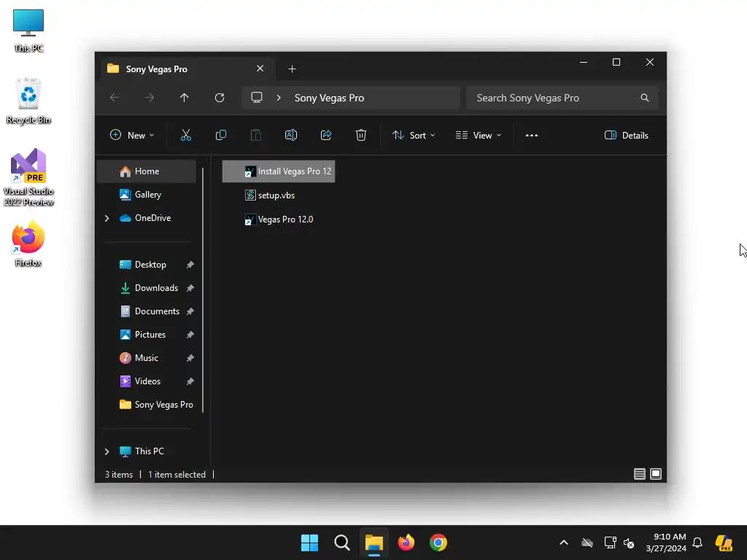Click the navigation pane scrollbar
747x560 pixels.
[x=203, y=289]
